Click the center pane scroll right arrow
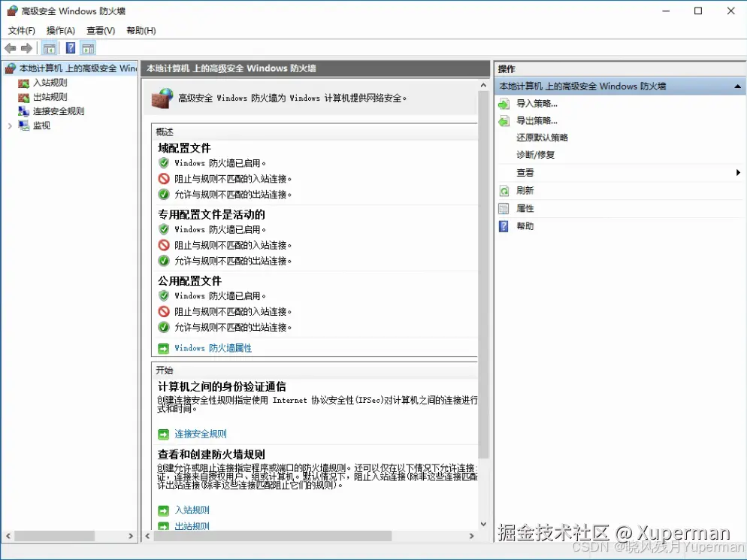The width and height of the screenshot is (747, 560). tap(472, 536)
